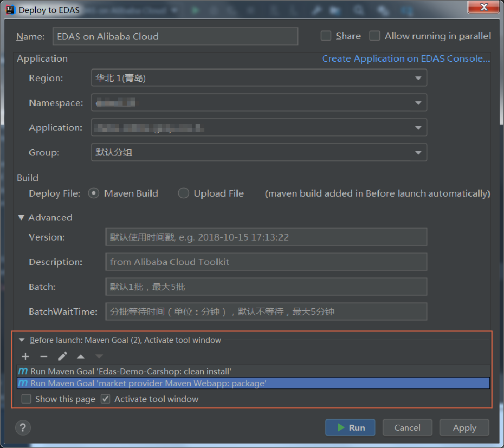Click Cancel button

click(x=407, y=427)
